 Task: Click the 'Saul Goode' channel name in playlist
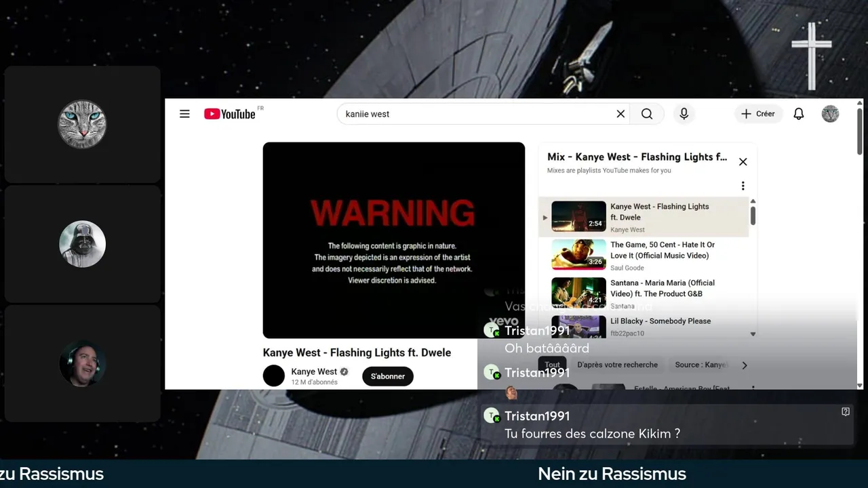click(x=627, y=268)
